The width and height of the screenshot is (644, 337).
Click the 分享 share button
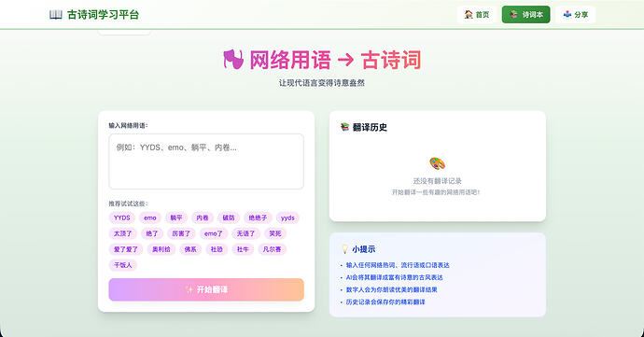point(576,15)
